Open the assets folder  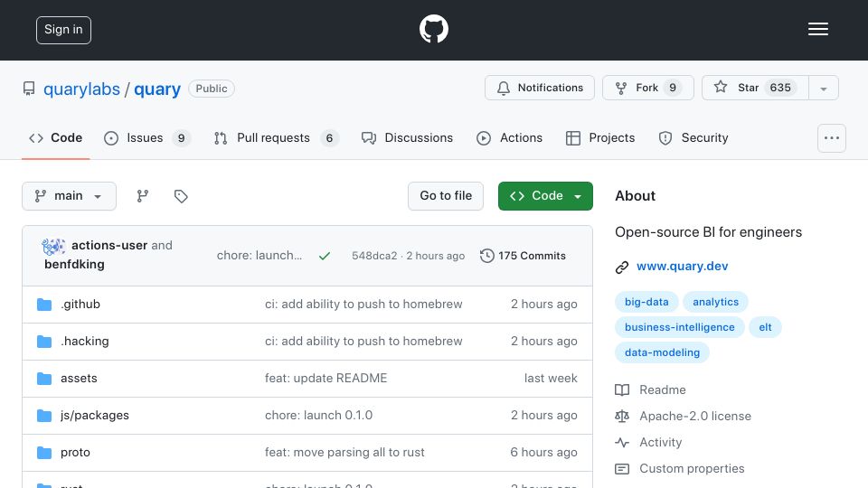79,379
